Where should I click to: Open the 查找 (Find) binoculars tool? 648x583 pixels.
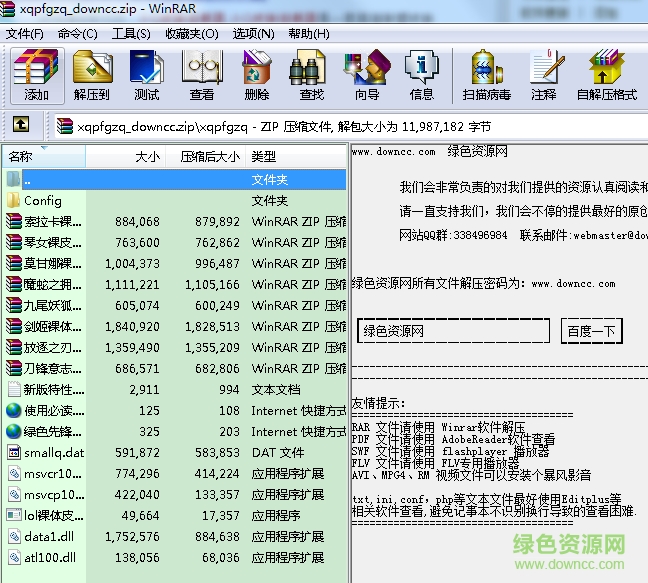tap(311, 75)
